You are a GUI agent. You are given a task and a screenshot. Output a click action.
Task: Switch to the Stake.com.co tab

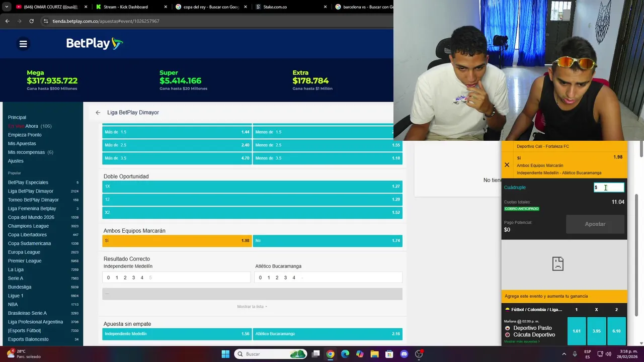click(x=290, y=7)
